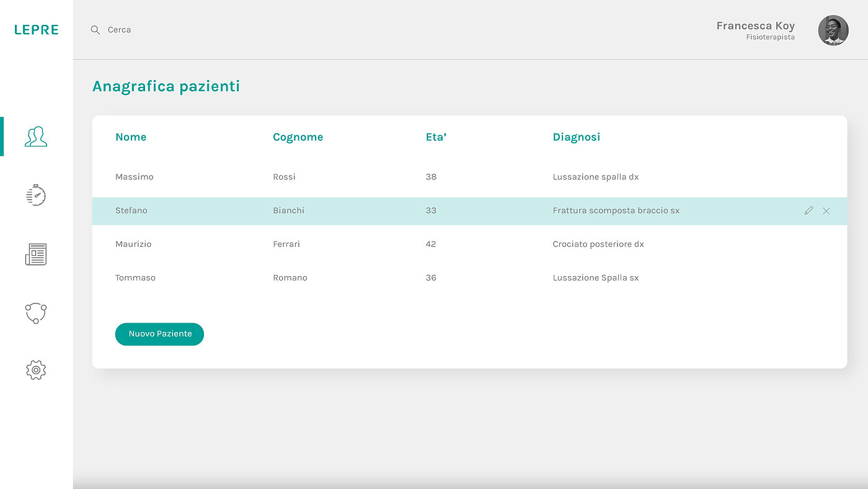The width and height of the screenshot is (868, 489).
Task: Delete Stefano Bianchi row with X icon
Action: click(x=826, y=211)
